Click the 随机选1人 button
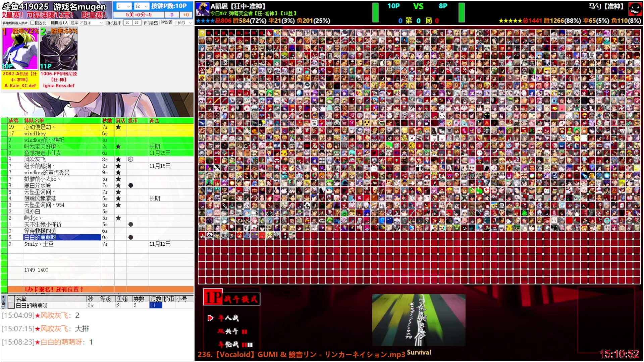This screenshot has width=644, height=362. pos(59,23)
